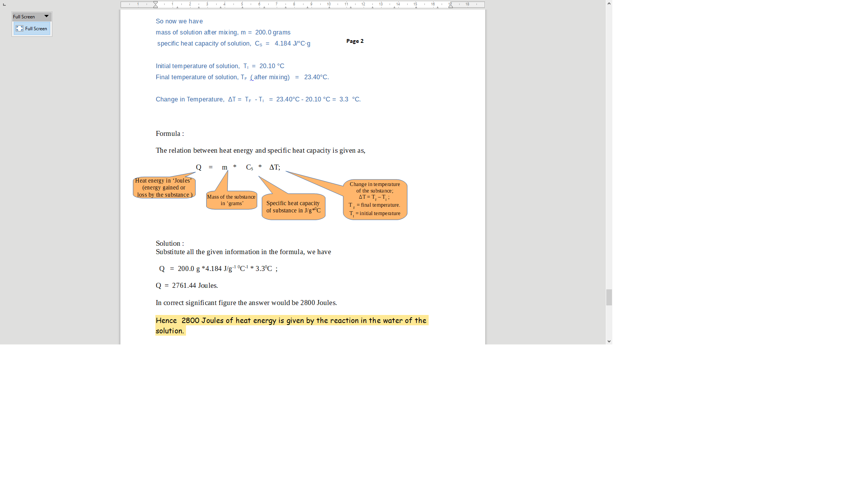Click inside the highlighted 'Hence 2800 Joules' sentence
868x496 pixels.
pyautogui.click(x=291, y=321)
